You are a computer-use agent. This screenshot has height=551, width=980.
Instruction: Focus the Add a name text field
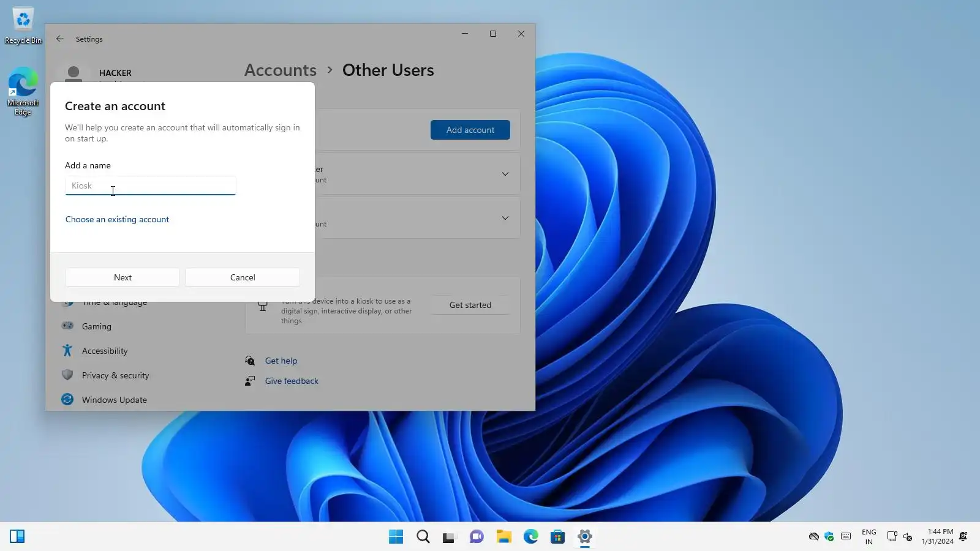pyautogui.click(x=151, y=186)
